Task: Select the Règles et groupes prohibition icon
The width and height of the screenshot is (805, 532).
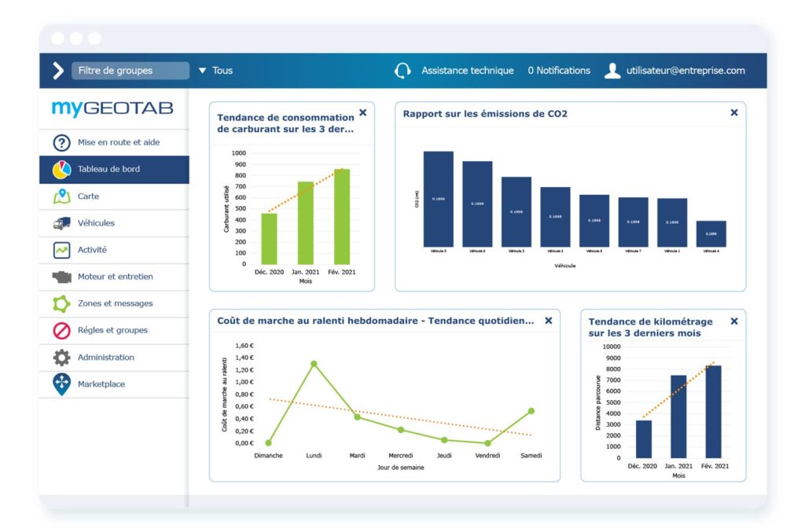Action: tap(61, 331)
